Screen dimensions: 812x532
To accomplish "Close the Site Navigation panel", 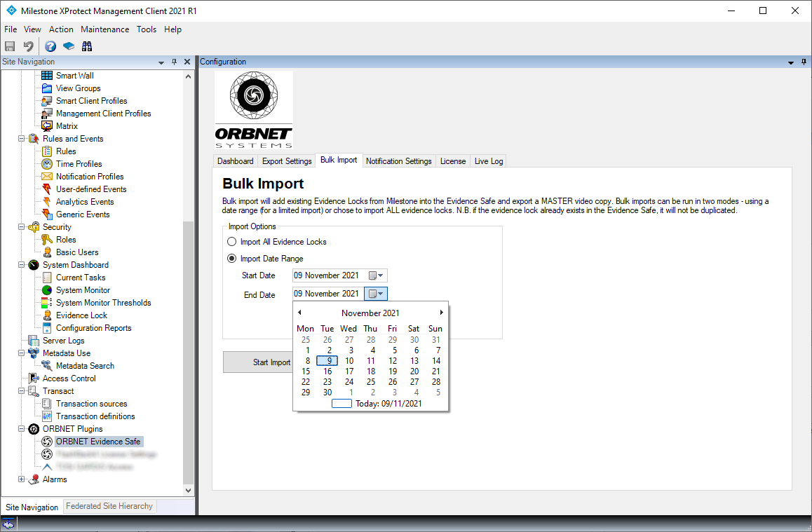I will click(x=187, y=62).
